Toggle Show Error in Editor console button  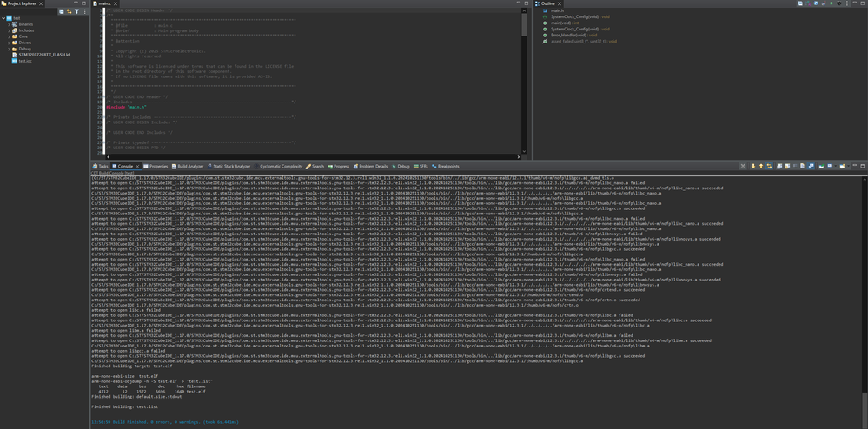[769, 166]
